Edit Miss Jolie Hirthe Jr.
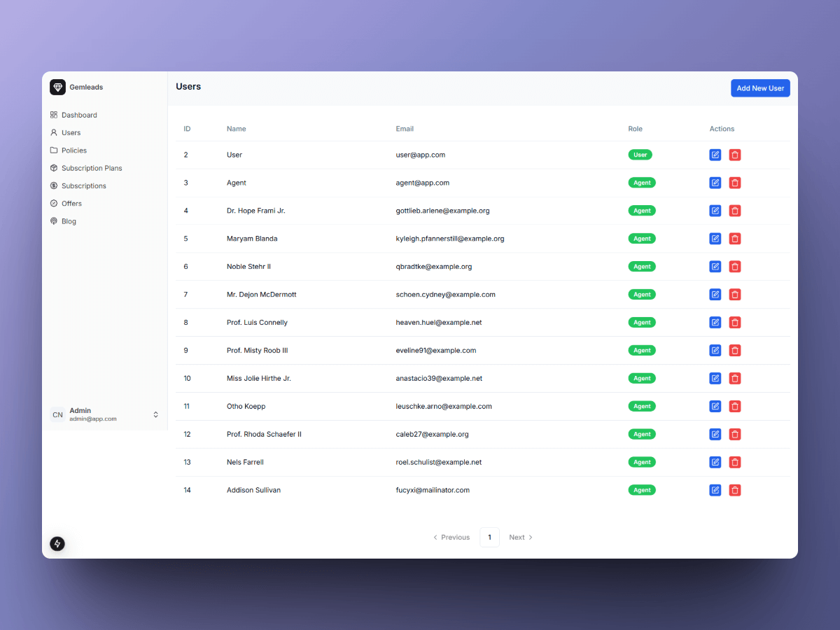 pyautogui.click(x=715, y=379)
